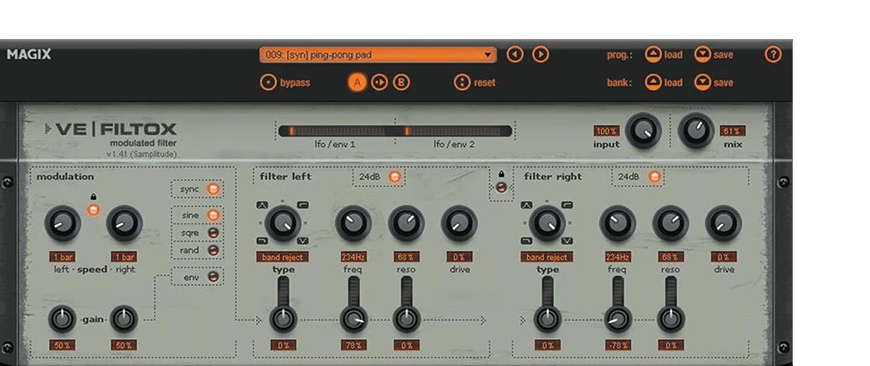Select filter left lowpass shape icon, bottom-left
Viewport: 870px width, 366px height.
[262, 241]
